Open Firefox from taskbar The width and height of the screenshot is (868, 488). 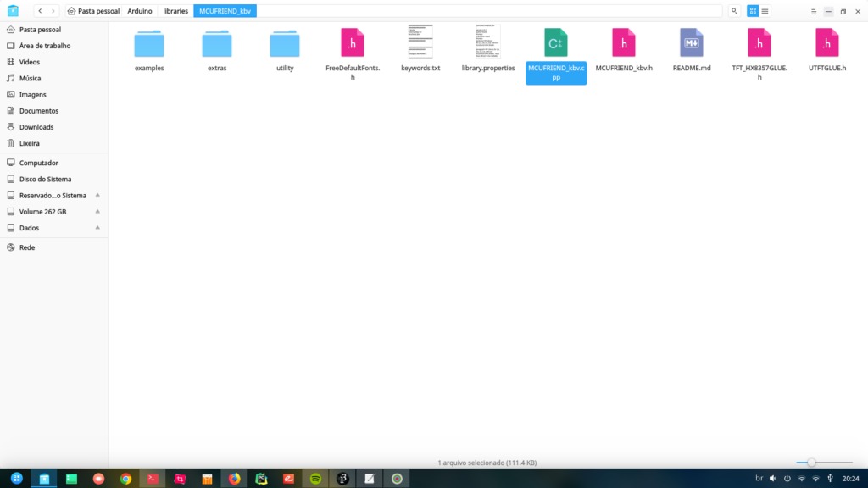pyautogui.click(x=234, y=479)
